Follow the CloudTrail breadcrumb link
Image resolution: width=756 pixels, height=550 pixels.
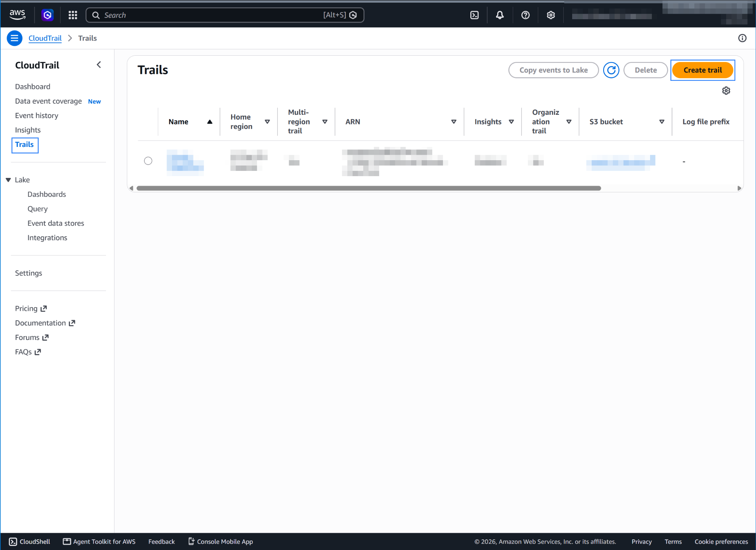(x=45, y=38)
